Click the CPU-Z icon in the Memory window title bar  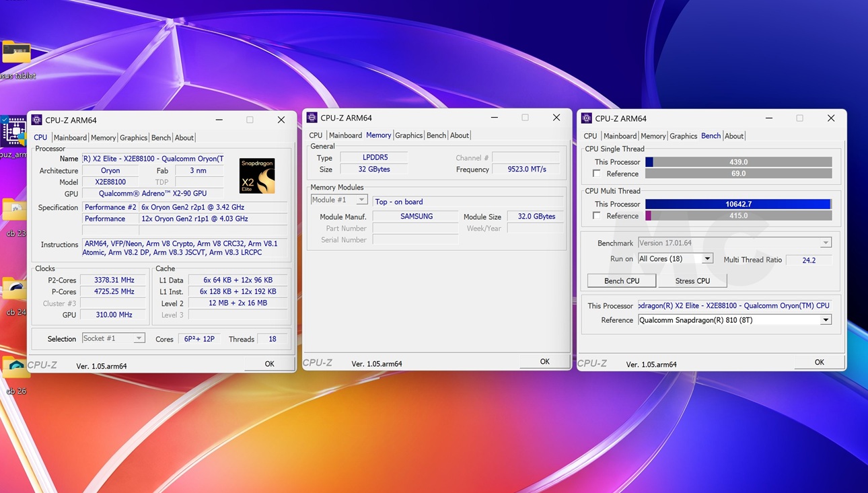tap(312, 118)
